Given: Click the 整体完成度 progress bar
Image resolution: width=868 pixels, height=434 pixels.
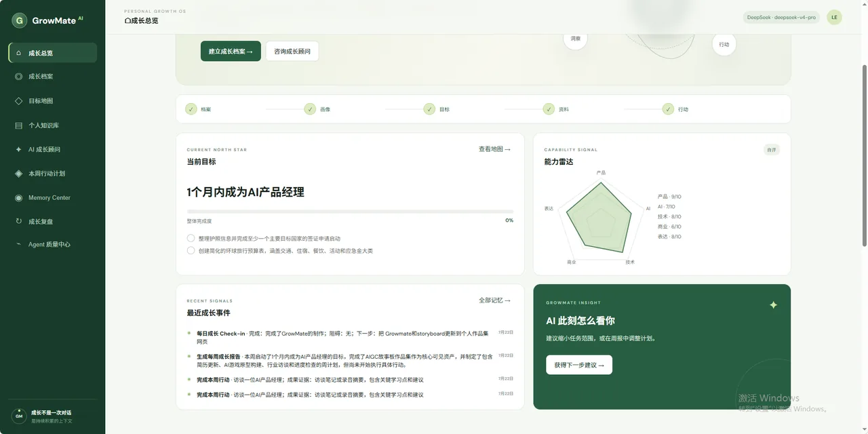Looking at the screenshot, I should click(350, 212).
